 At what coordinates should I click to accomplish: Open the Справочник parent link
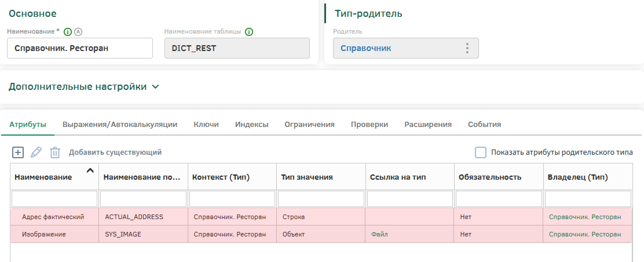(365, 48)
